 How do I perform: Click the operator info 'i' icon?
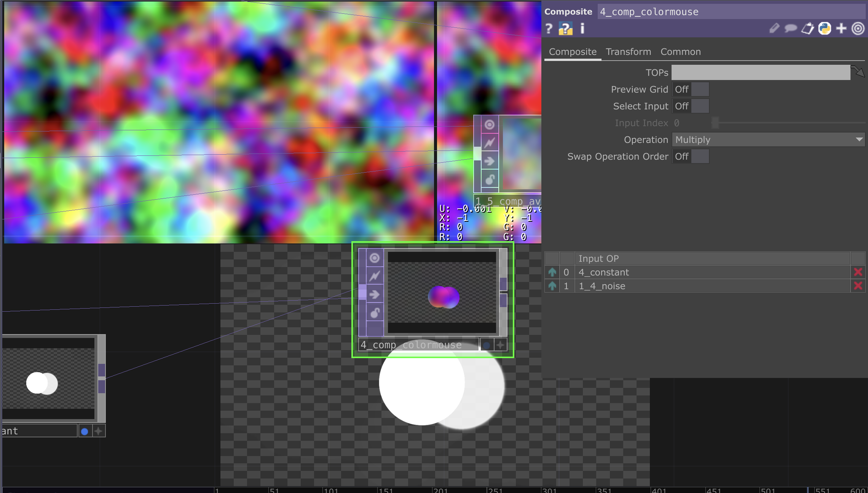[x=582, y=29]
